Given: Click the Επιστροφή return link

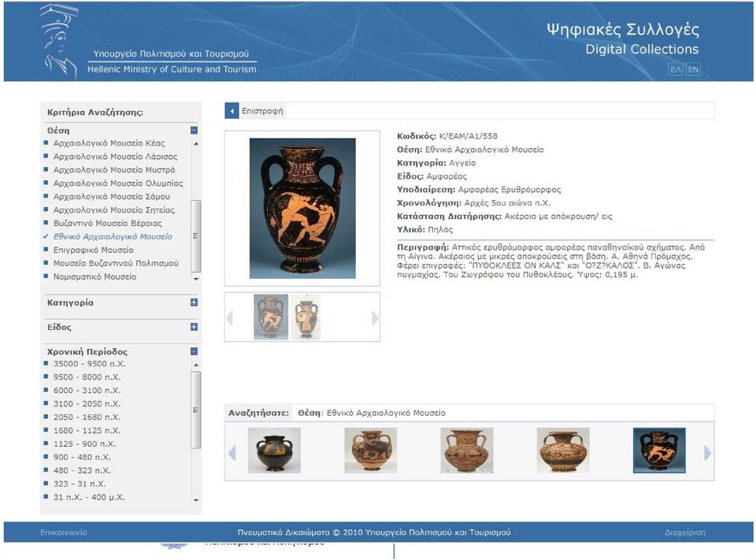Looking at the screenshot, I should pos(262,111).
